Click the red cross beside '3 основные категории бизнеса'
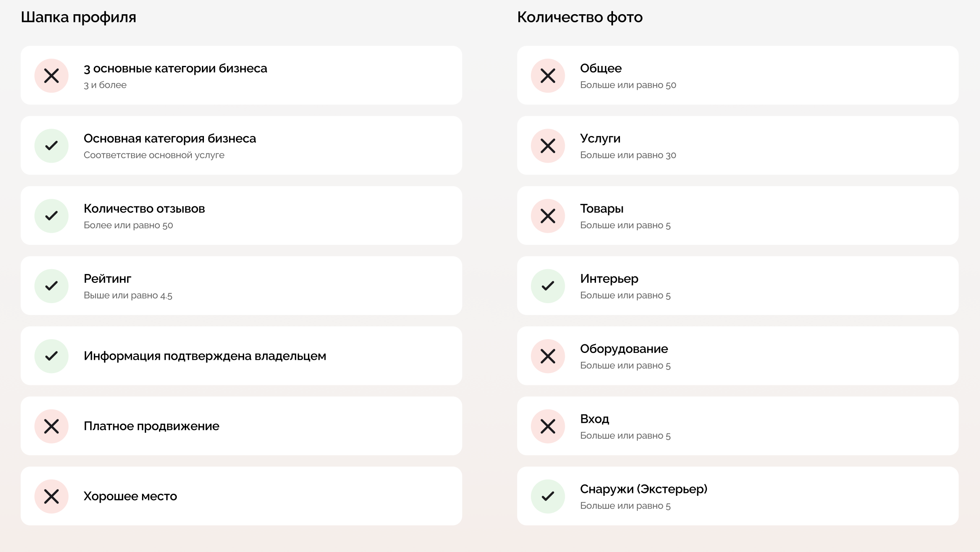The height and width of the screenshot is (552, 980). coord(51,76)
